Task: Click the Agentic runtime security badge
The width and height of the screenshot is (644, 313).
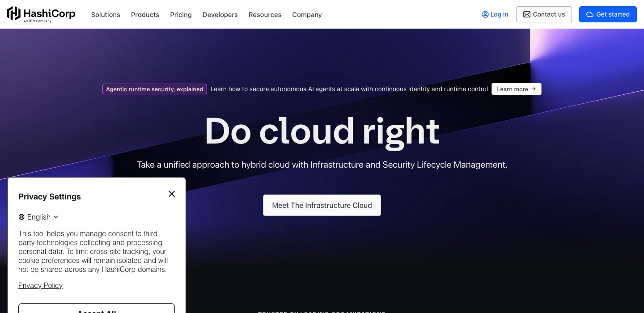Action: (x=155, y=89)
